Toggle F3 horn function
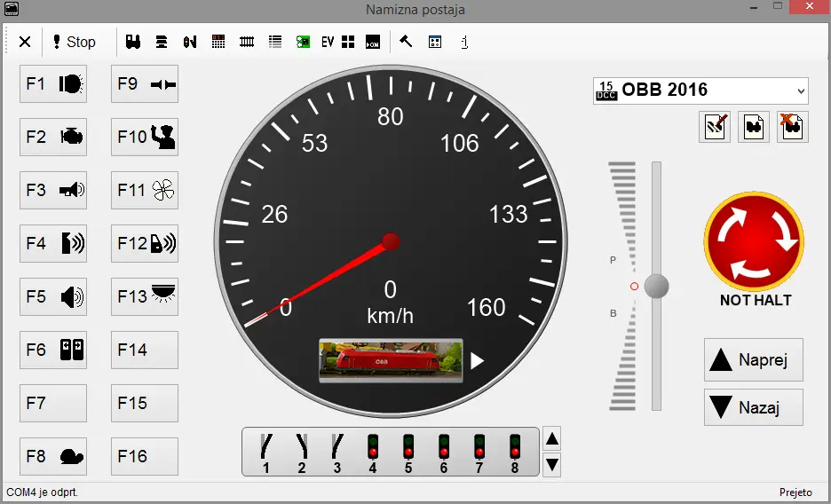This screenshot has height=504, width=831. (53, 191)
